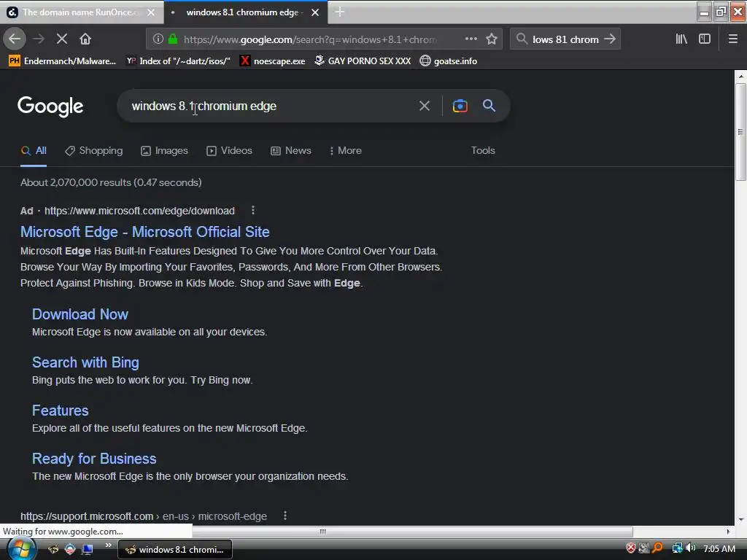
Task: Select the All results tab
Action: (x=34, y=150)
